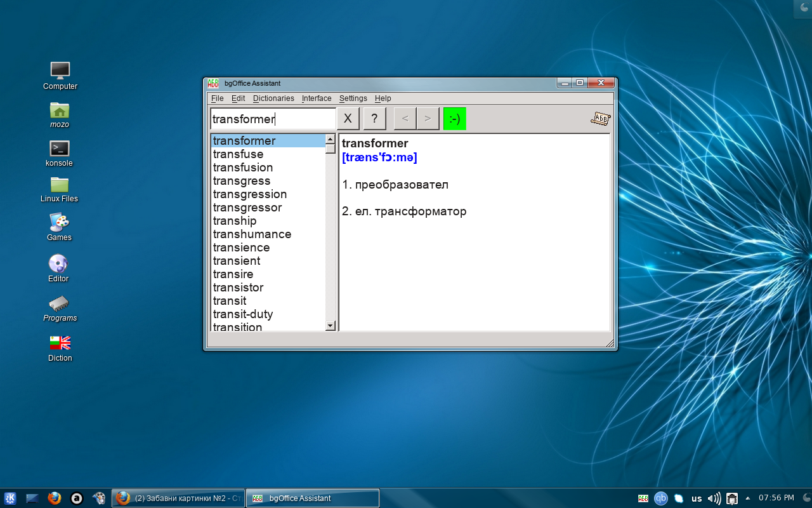Open the Diction flags desktop icon
Screen dimensions: 812x508
[60, 349]
